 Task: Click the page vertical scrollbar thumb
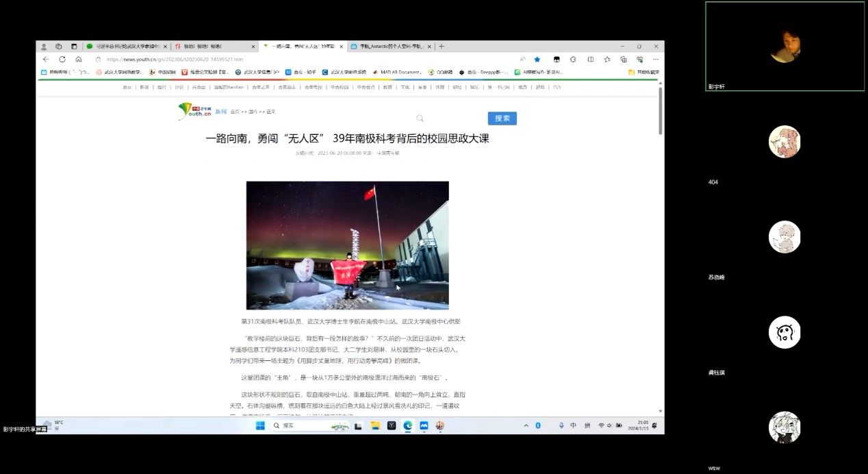point(661,110)
